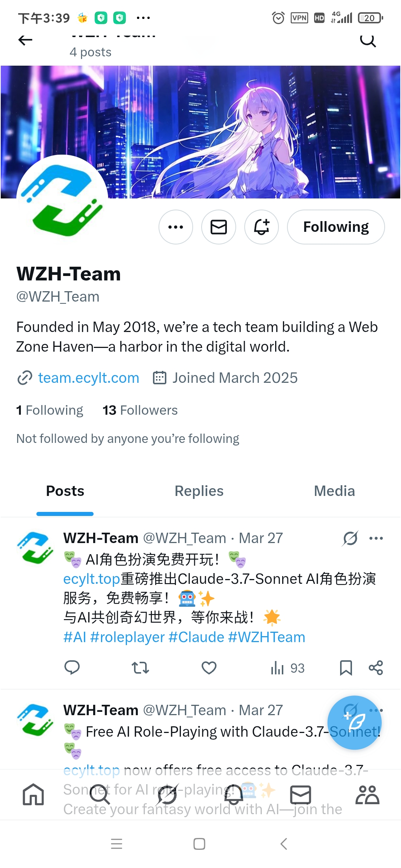Toggle the Following button
This screenshot has height=868, width=401.
[x=336, y=227]
